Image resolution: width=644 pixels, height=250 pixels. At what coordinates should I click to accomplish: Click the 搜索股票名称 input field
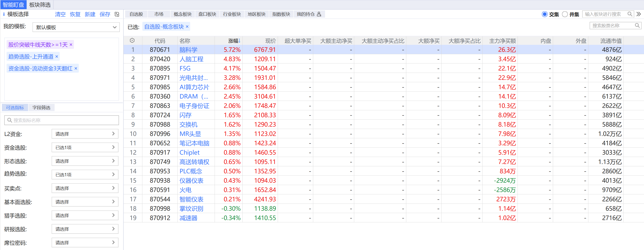point(615,25)
